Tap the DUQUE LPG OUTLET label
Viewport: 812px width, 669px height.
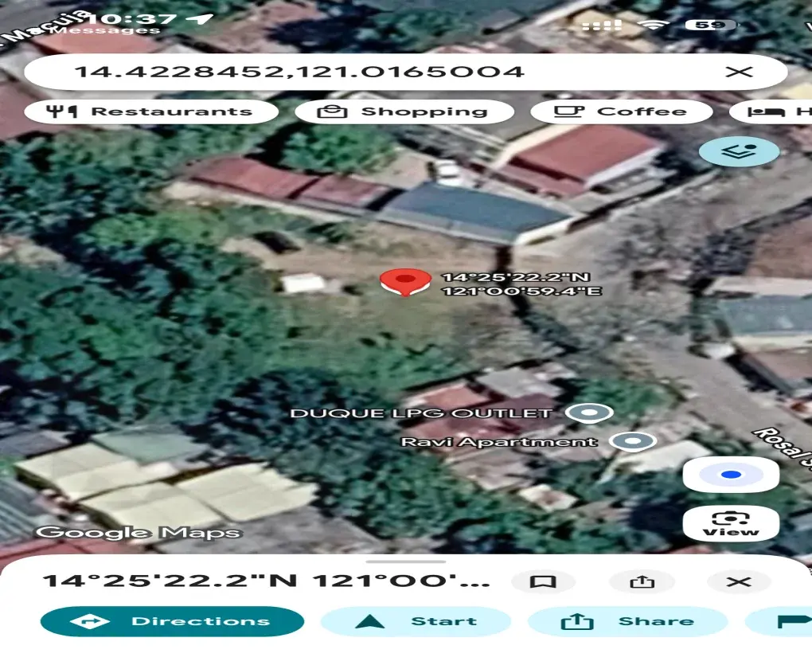[x=422, y=413]
